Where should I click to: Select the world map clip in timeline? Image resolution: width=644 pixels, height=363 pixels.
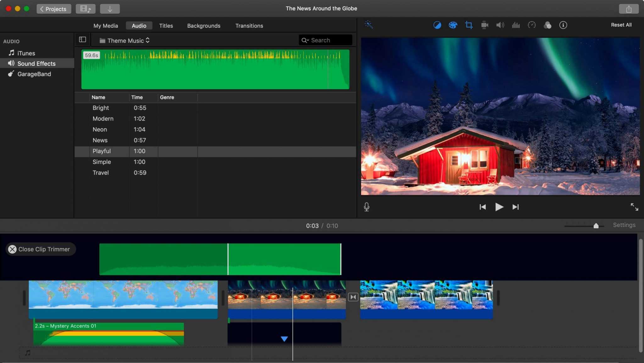pyautogui.click(x=123, y=299)
